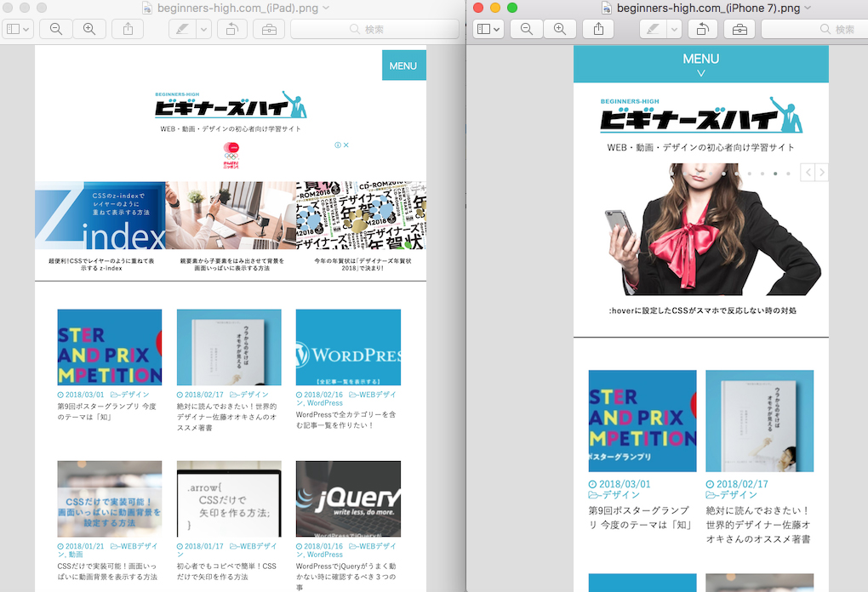Zoom out in the iPad.png Preview window
Image resolution: width=868 pixels, height=592 pixels.
(x=56, y=29)
